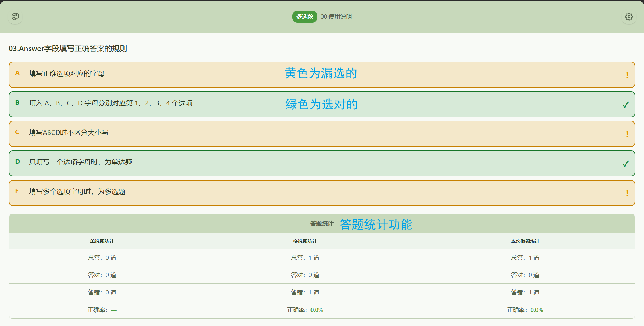Screen dimensions: 644x326
Task: Click 答错：1 道 in 多选题统计
Action: [x=305, y=292]
